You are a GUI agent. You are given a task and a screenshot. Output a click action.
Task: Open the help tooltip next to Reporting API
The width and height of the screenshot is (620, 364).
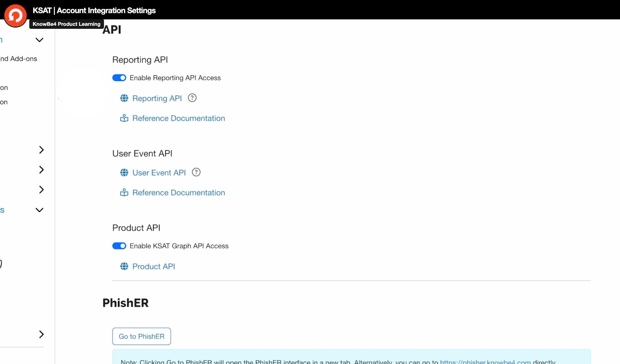click(192, 98)
